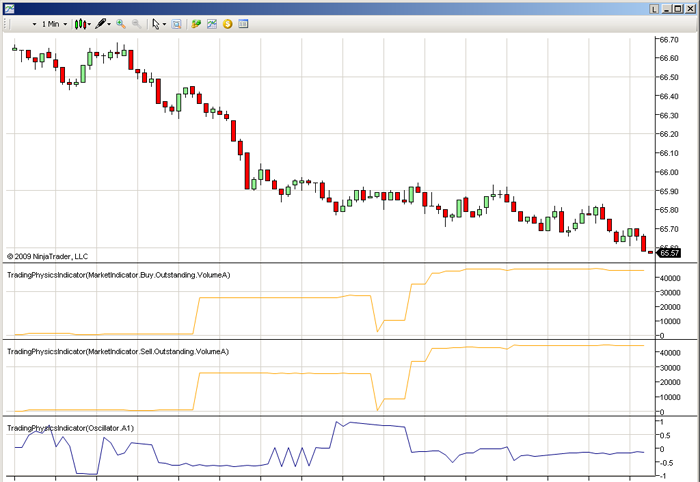Maximize the chart window
This screenshot has height=482, width=700.
678,8
